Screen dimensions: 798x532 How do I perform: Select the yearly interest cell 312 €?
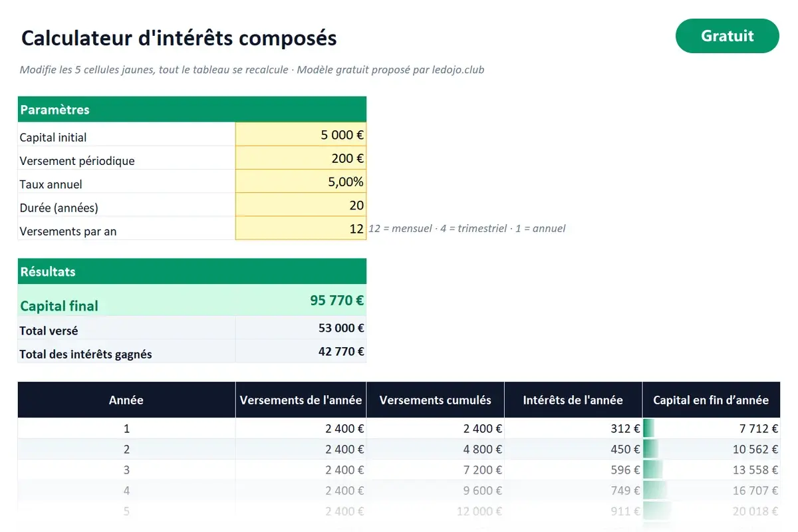[x=573, y=428]
